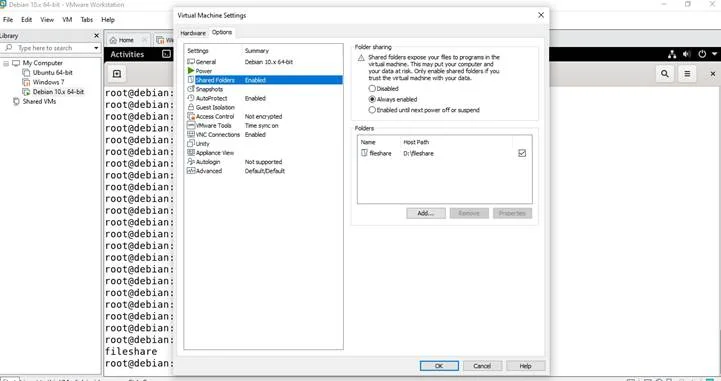Close the Virtual Machine Settings dialog
Screen dimensions: 721x381
pos(541,15)
